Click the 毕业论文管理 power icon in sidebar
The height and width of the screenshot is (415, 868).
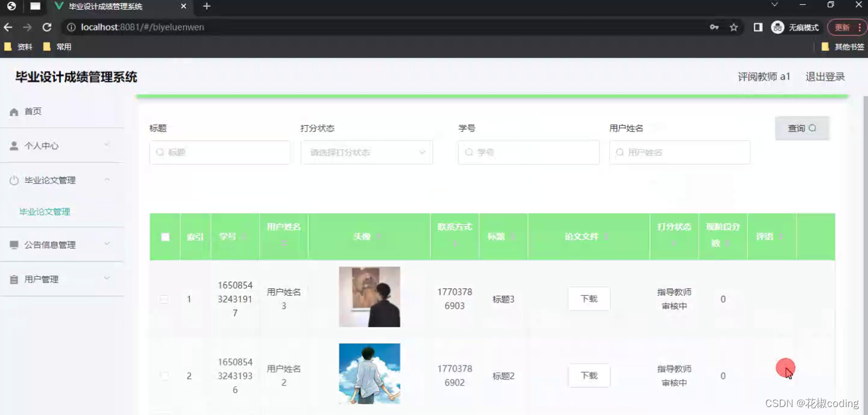coord(13,180)
